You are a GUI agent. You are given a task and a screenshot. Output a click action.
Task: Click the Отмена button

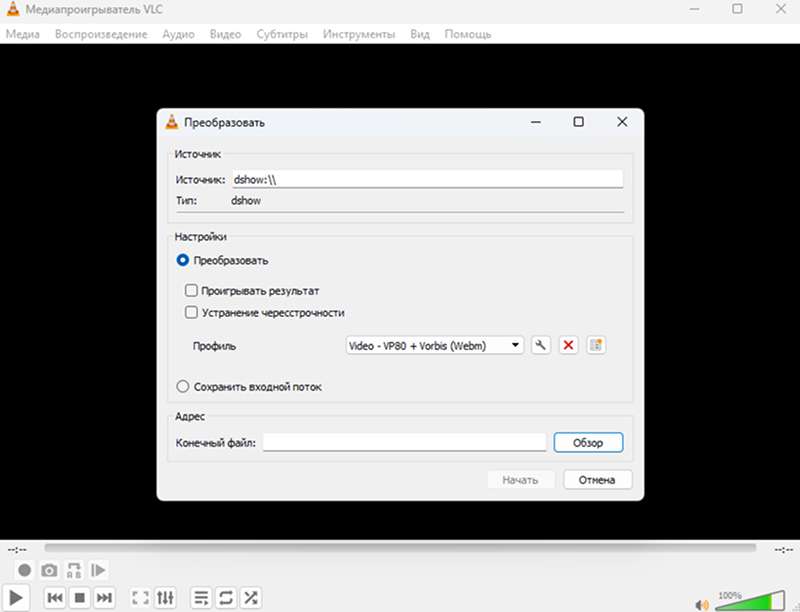pyautogui.click(x=597, y=479)
